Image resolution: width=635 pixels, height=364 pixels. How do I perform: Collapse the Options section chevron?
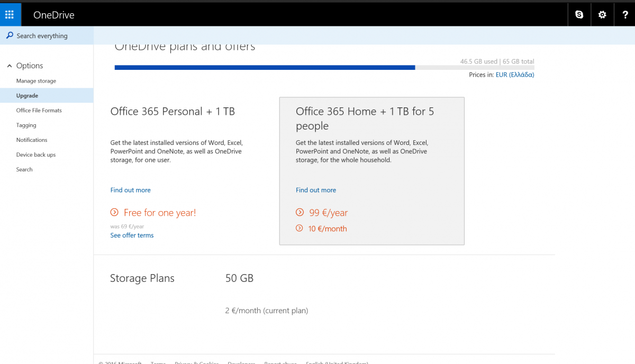tap(10, 66)
